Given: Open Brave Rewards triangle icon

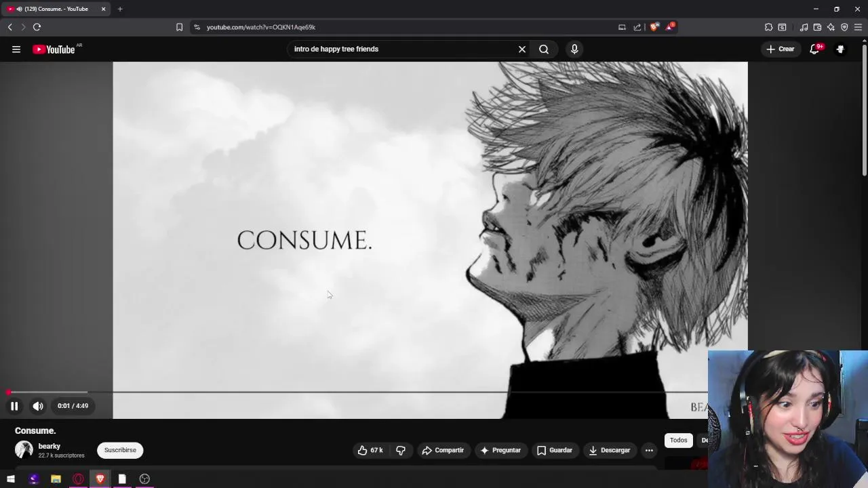Looking at the screenshot, I should 670,27.
